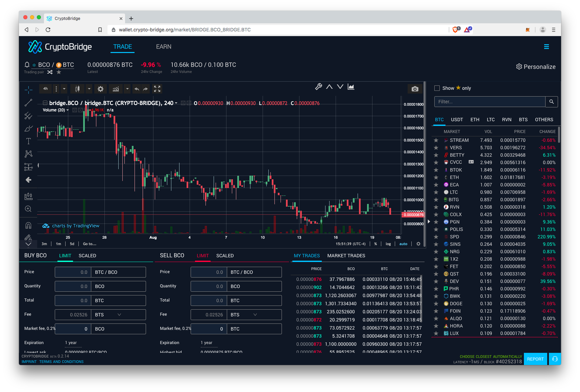Viewport: 580px width, 392px height.
Task: Click the down caret icon above chart
Action: [x=340, y=87]
